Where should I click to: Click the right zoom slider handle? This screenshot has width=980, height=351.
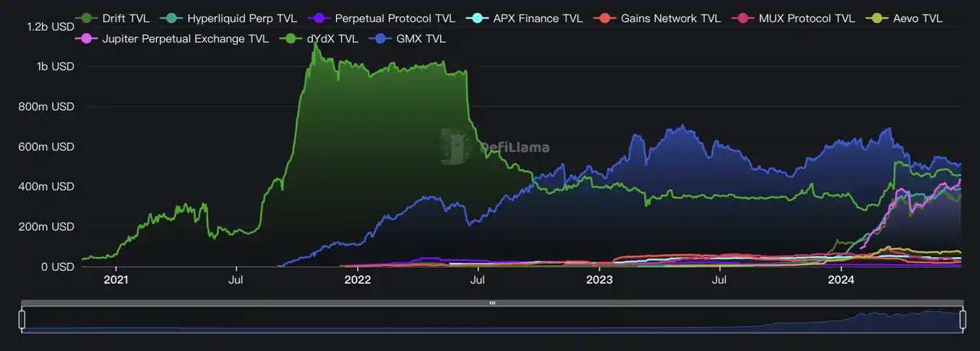tap(964, 320)
